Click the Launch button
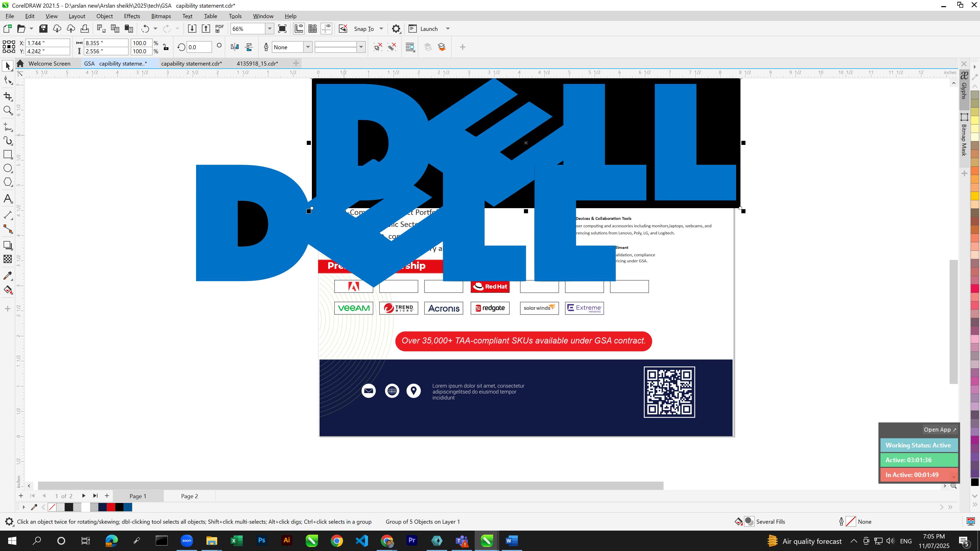 click(423, 29)
